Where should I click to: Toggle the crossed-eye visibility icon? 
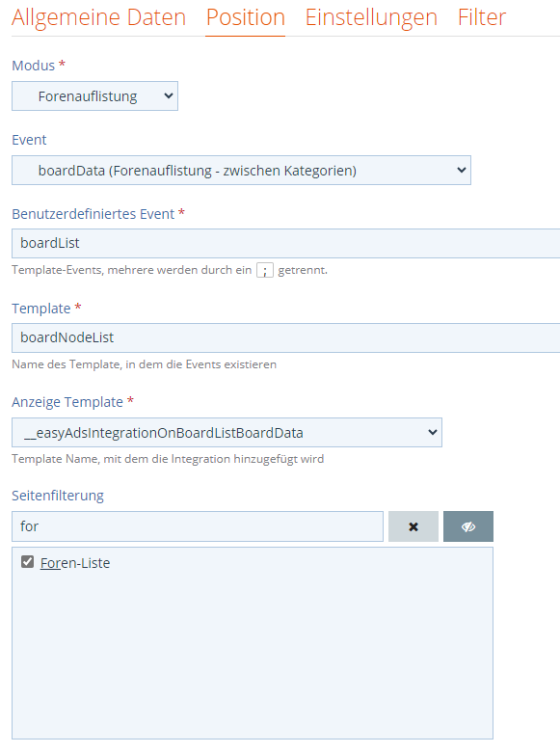tap(468, 526)
